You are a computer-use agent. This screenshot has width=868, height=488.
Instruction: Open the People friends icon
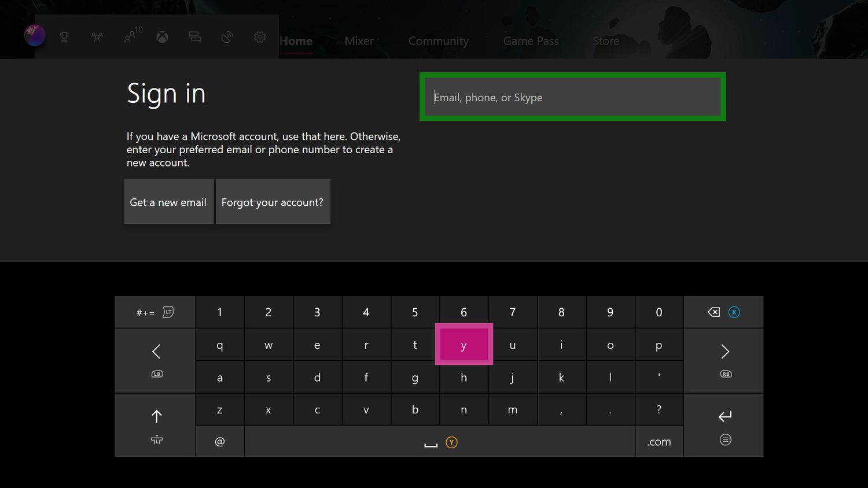pos(97,38)
